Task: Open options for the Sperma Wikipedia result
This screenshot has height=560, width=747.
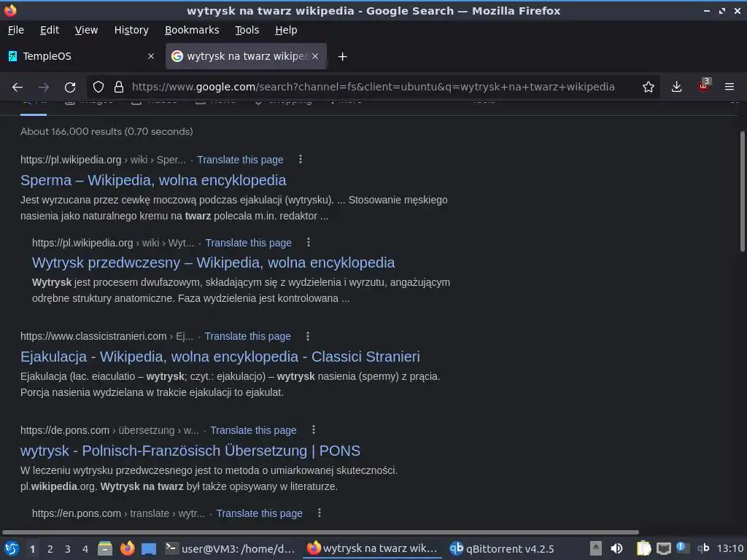Action: (300, 160)
